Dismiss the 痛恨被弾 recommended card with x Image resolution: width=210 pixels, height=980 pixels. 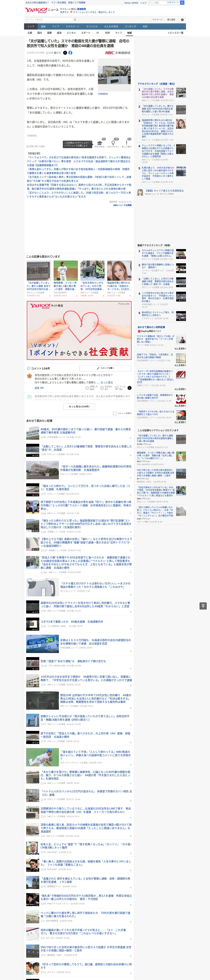pyautogui.click(x=77, y=296)
